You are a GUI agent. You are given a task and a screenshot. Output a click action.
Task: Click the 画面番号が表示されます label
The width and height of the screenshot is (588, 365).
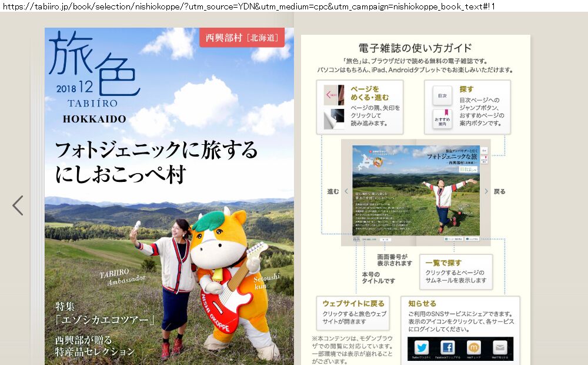(395, 260)
